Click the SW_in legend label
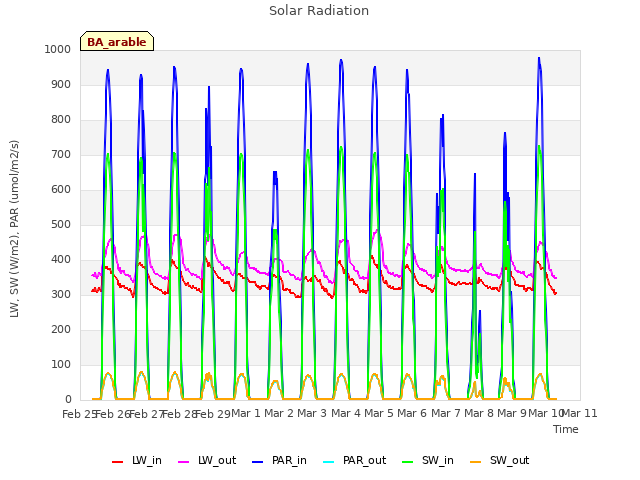 click(x=438, y=460)
